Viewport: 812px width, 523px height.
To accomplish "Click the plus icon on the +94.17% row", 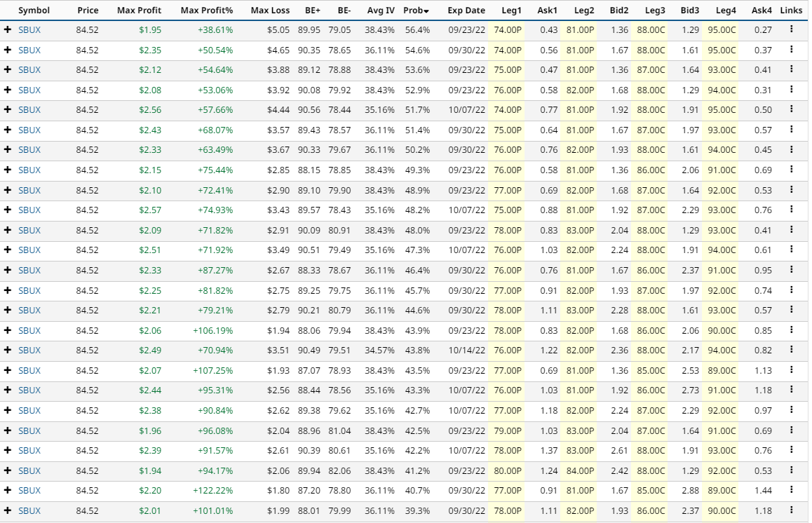I will 7,470.
